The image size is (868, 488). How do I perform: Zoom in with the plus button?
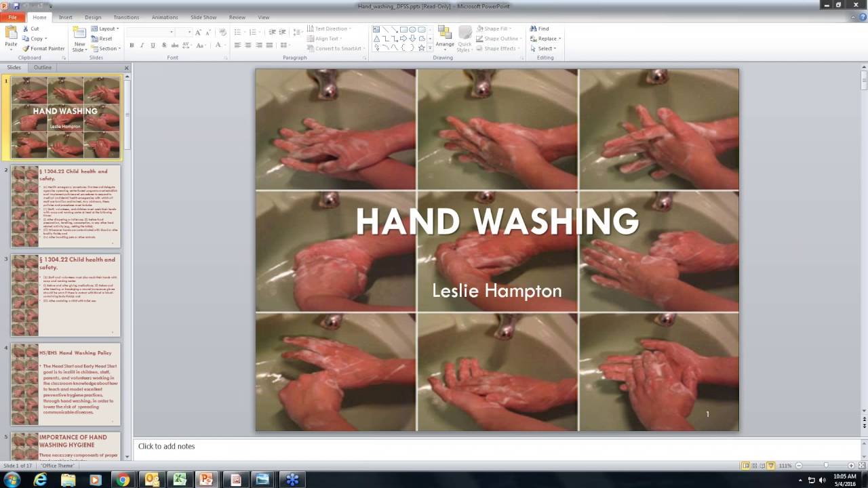coord(851,466)
